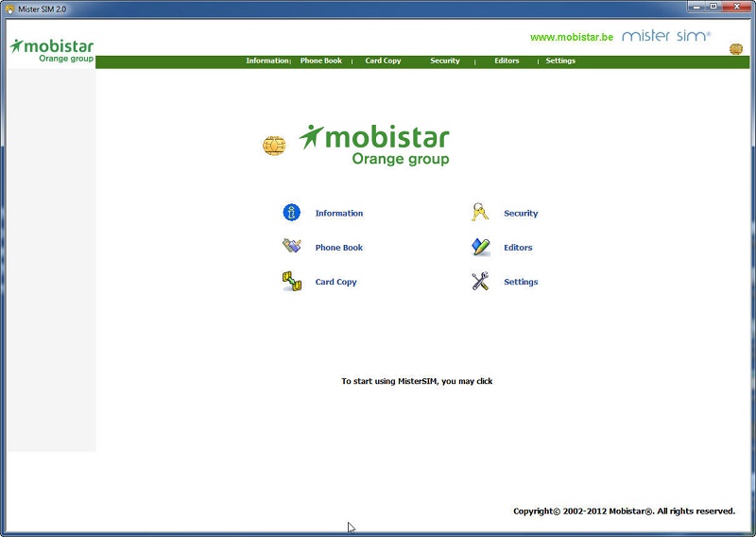Click the Editors text link in main panel
The height and width of the screenshot is (537, 756).
pos(518,248)
